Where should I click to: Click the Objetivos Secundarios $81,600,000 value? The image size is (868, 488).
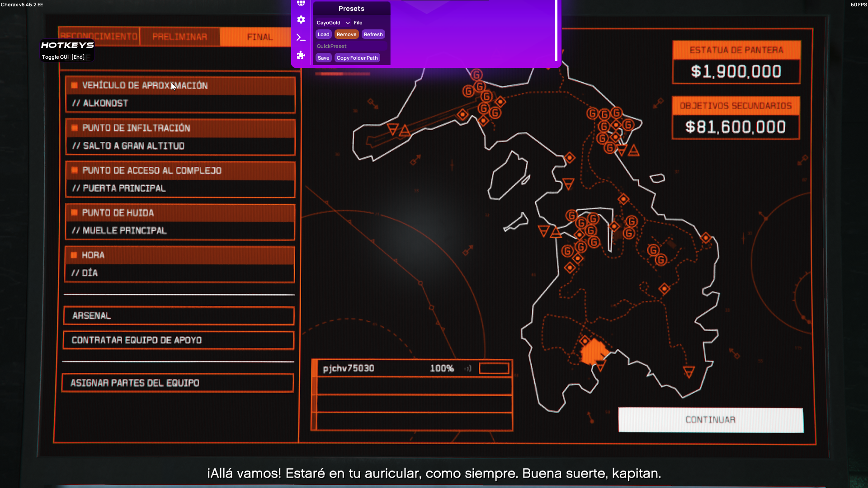(x=736, y=127)
